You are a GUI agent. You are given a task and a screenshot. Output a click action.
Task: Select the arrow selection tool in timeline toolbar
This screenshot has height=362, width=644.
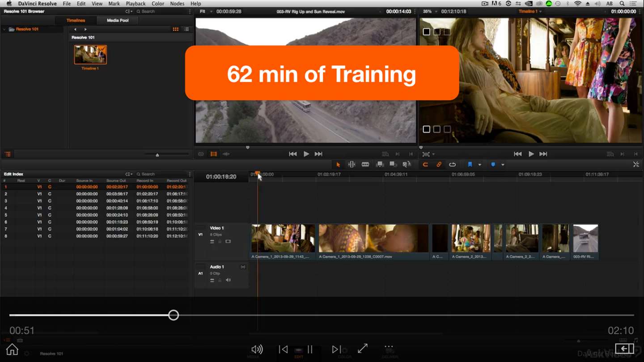338,164
